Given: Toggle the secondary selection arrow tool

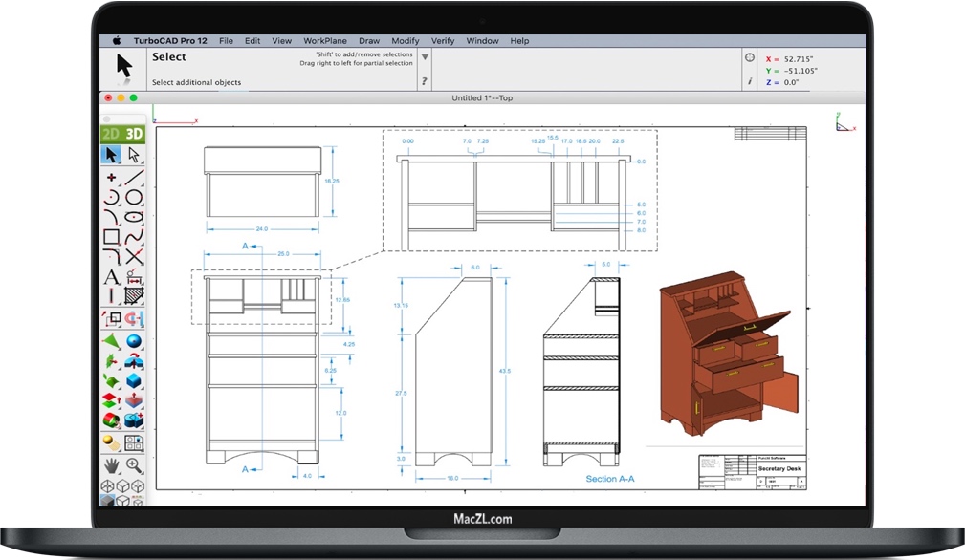Looking at the screenshot, I should (134, 155).
